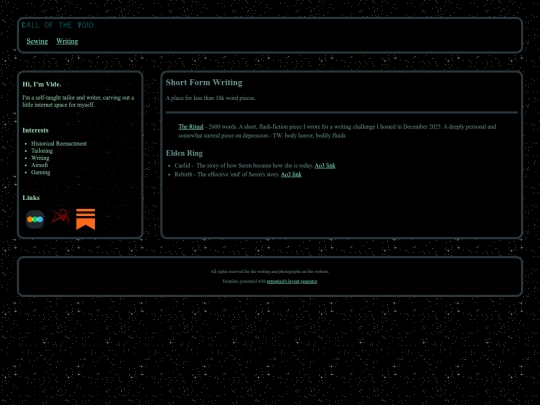Open the Ao3 link for Caelid

pos(325,166)
